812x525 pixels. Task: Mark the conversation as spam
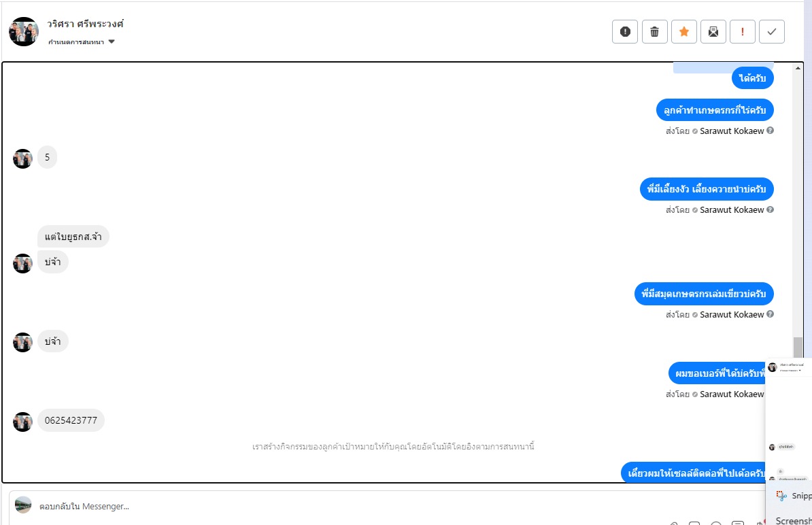point(625,31)
